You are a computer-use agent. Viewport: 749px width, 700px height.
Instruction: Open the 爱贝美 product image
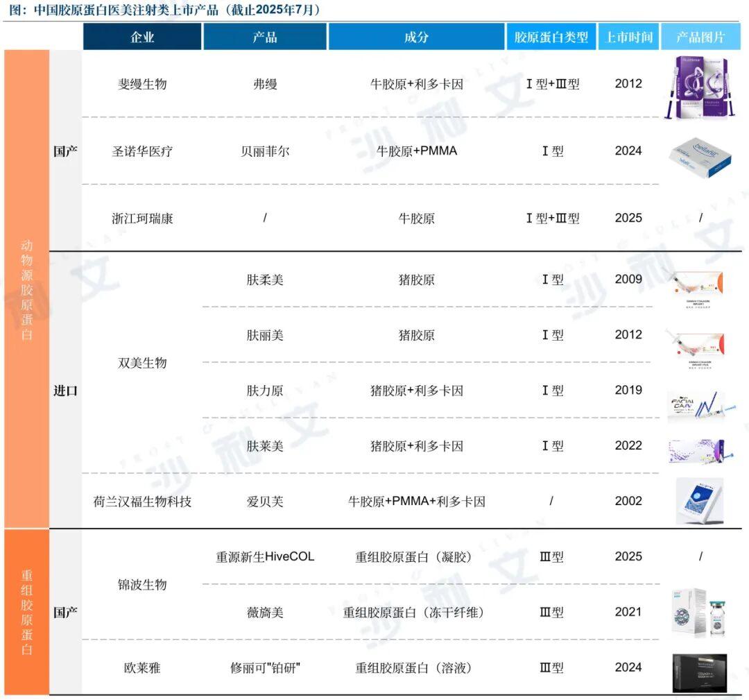click(699, 501)
